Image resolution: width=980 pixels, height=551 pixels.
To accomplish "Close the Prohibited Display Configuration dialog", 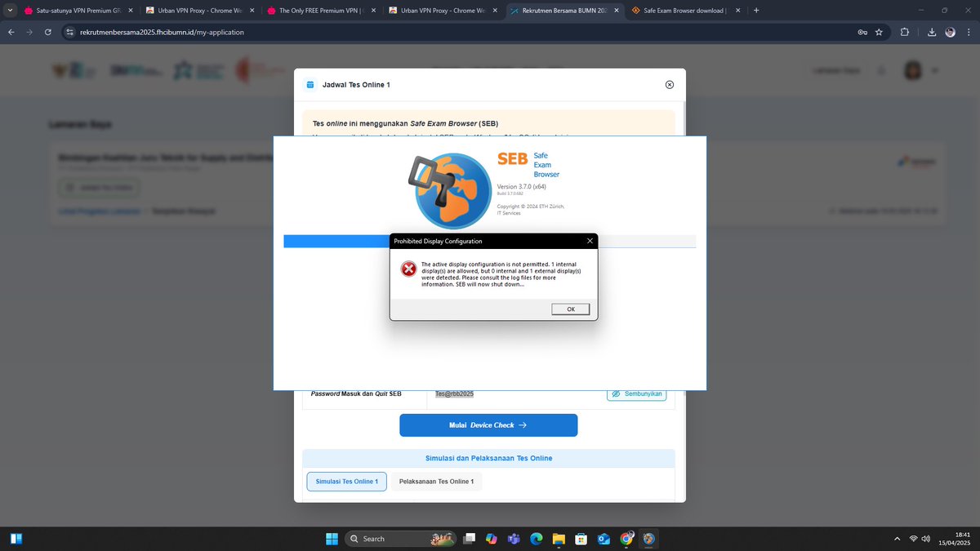I will (x=590, y=241).
